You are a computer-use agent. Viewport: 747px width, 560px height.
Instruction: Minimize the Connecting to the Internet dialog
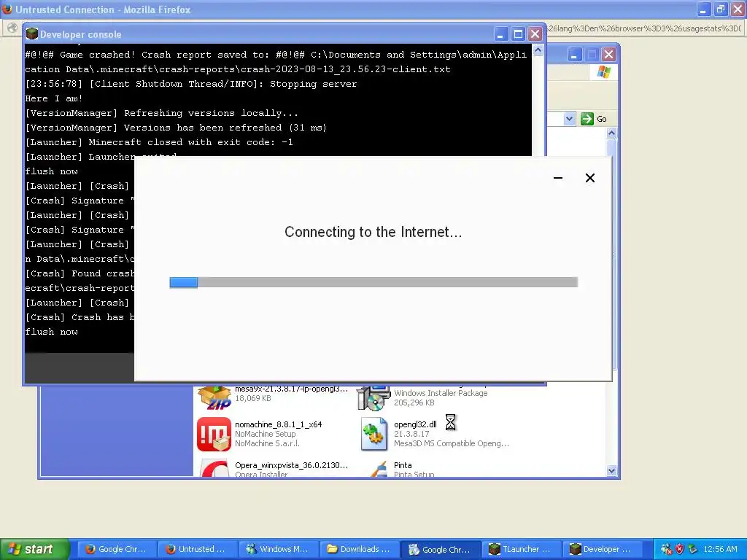[558, 178]
